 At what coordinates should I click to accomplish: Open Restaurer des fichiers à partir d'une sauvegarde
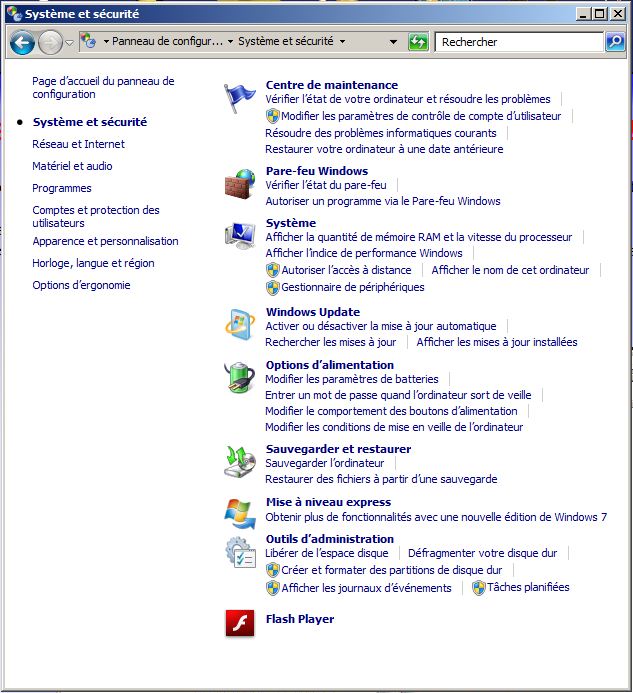click(x=381, y=479)
